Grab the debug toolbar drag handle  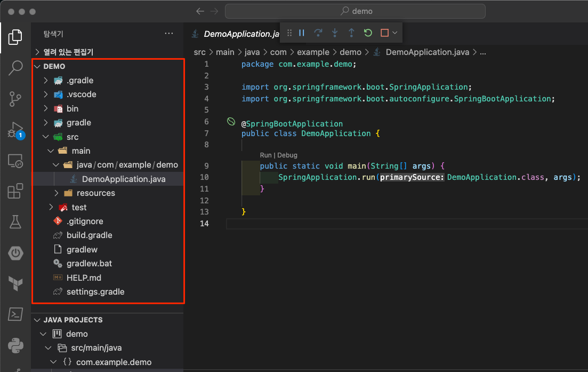289,33
